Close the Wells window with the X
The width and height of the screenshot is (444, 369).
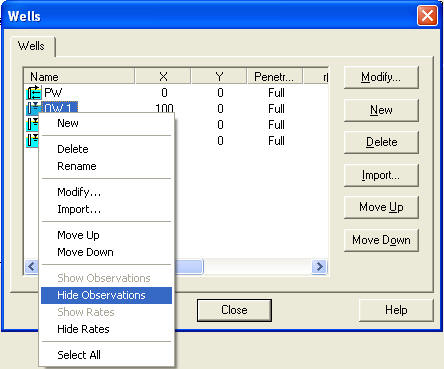pos(427,15)
